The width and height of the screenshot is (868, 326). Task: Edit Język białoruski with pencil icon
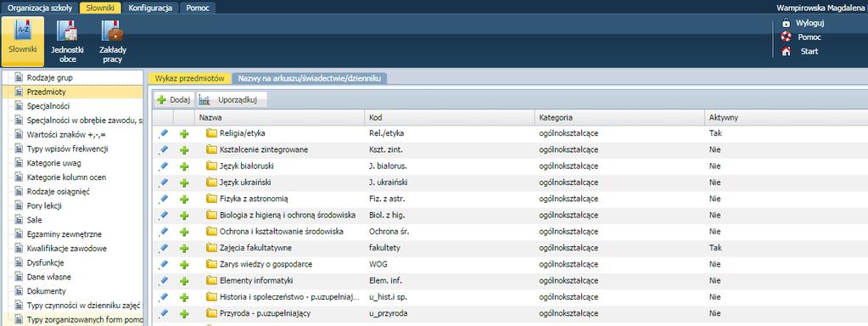point(163,166)
